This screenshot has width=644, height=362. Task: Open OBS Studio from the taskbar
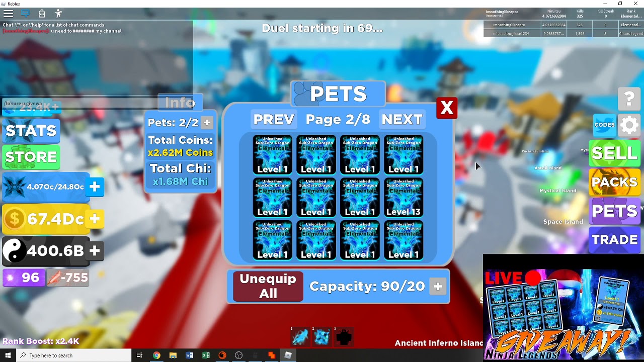click(238, 355)
